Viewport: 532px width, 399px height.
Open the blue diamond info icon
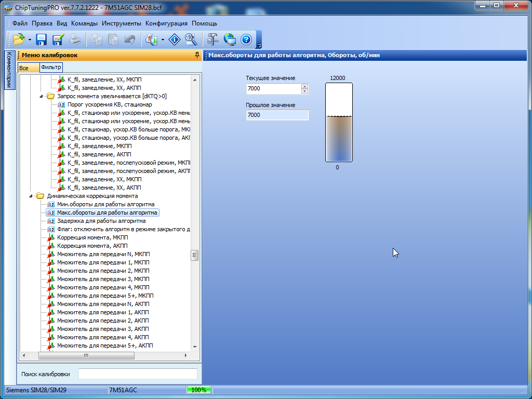(175, 39)
